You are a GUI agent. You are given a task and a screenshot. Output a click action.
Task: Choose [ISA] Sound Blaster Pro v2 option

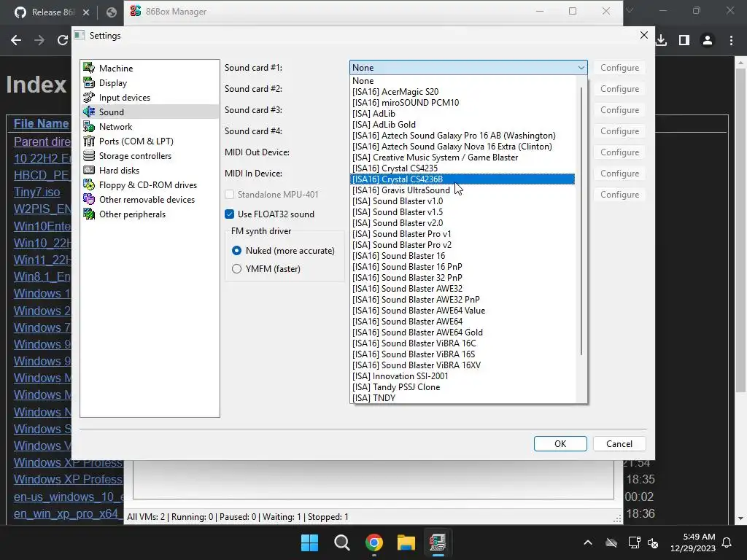462,245
